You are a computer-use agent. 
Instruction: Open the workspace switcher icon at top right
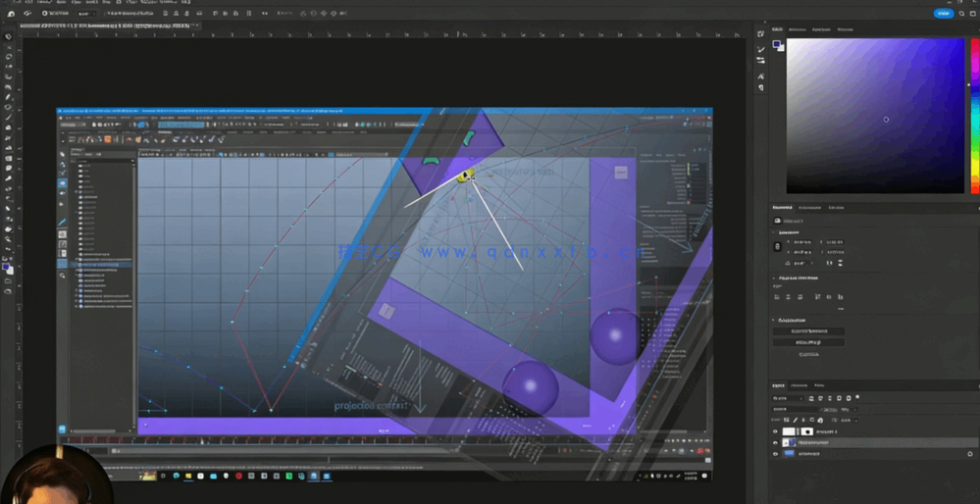972,14
